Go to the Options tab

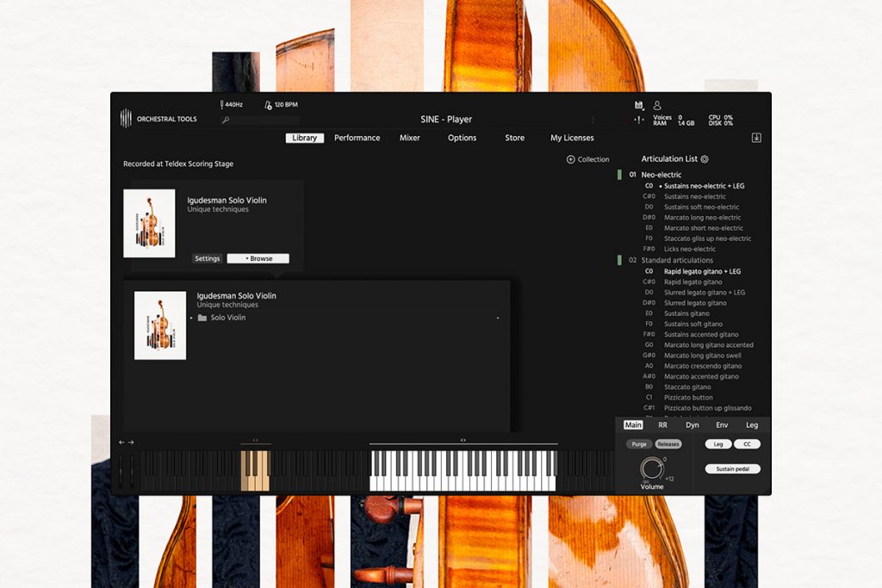coord(462,138)
